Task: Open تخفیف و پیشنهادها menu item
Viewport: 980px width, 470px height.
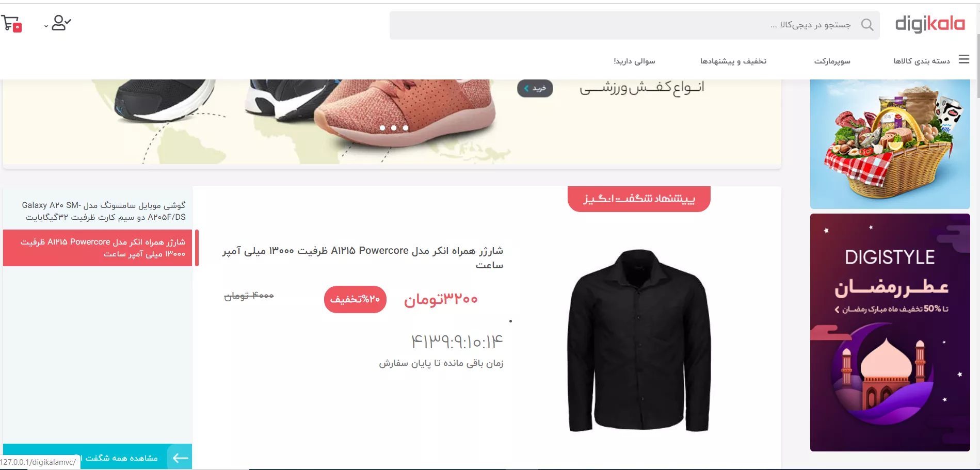Action: [x=733, y=61]
